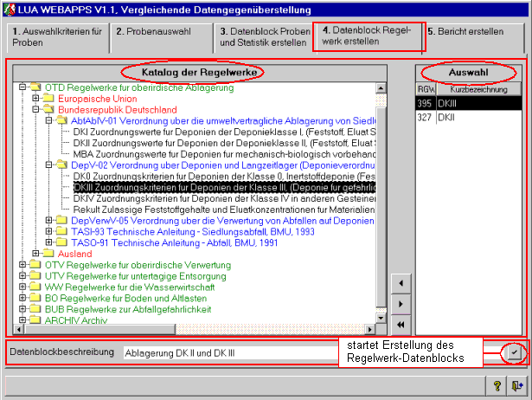The height and width of the screenshot is (400, 532).
Task: Click the double left arrow button
Action: pyautogui.click(x=401, y=324)
